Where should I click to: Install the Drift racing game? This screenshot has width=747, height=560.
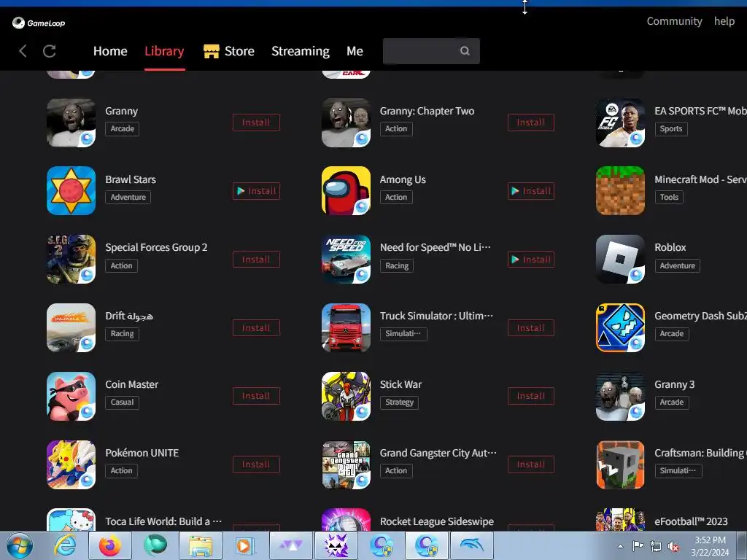point(256,328)
